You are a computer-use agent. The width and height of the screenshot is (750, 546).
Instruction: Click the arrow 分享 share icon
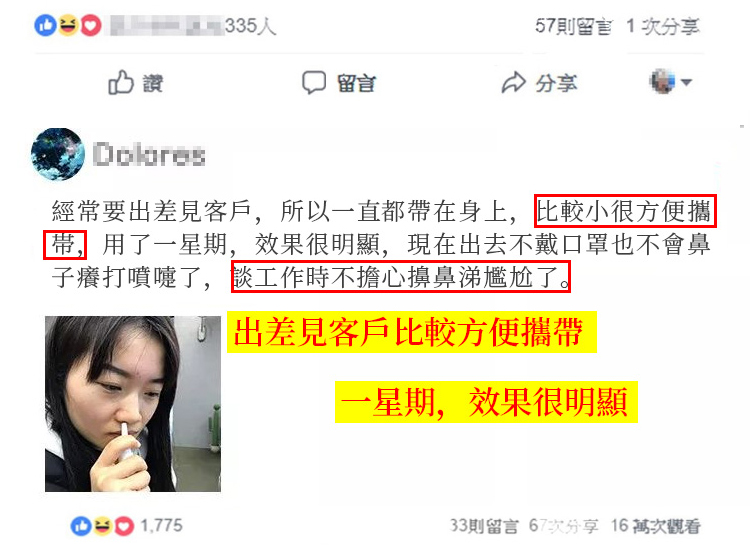point(514,82)
